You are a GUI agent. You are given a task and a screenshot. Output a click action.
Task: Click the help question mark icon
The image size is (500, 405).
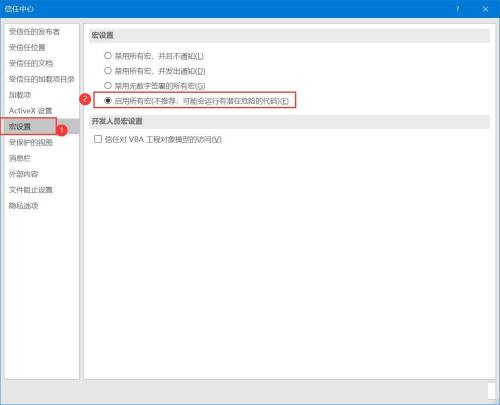coord(458,9)
